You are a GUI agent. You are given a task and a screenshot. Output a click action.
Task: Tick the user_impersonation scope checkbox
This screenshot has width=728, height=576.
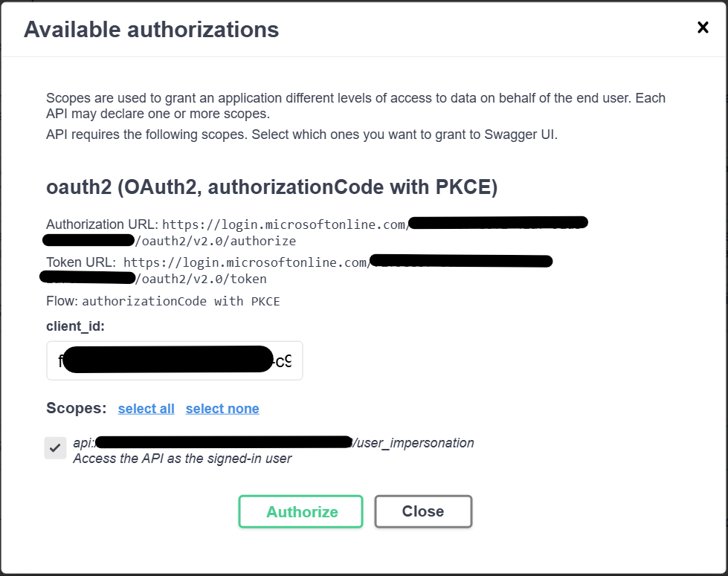click(55, 448)
